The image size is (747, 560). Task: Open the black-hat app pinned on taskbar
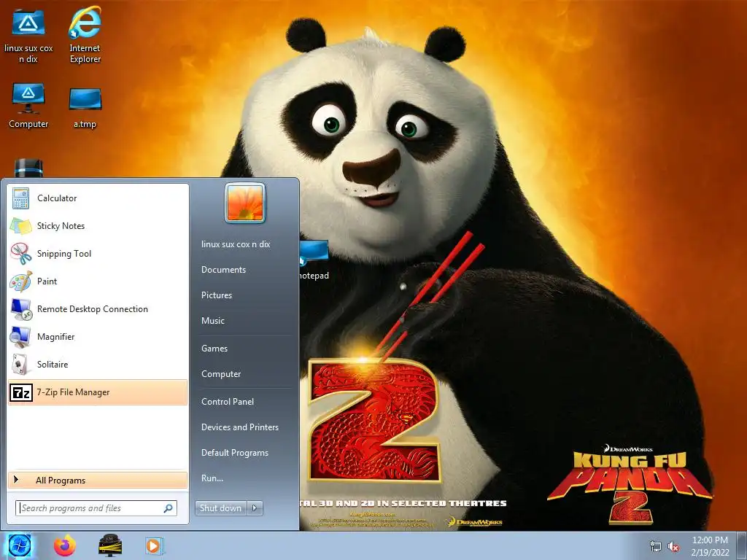point(110,545)
